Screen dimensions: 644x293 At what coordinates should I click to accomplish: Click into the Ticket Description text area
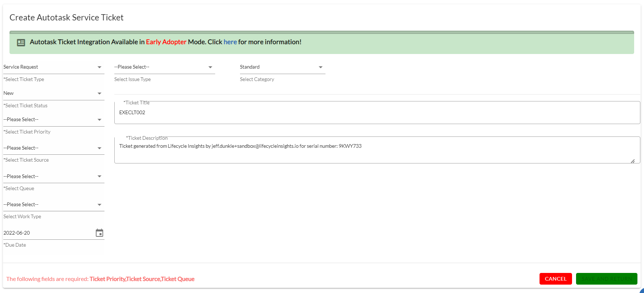click(377, 150)
